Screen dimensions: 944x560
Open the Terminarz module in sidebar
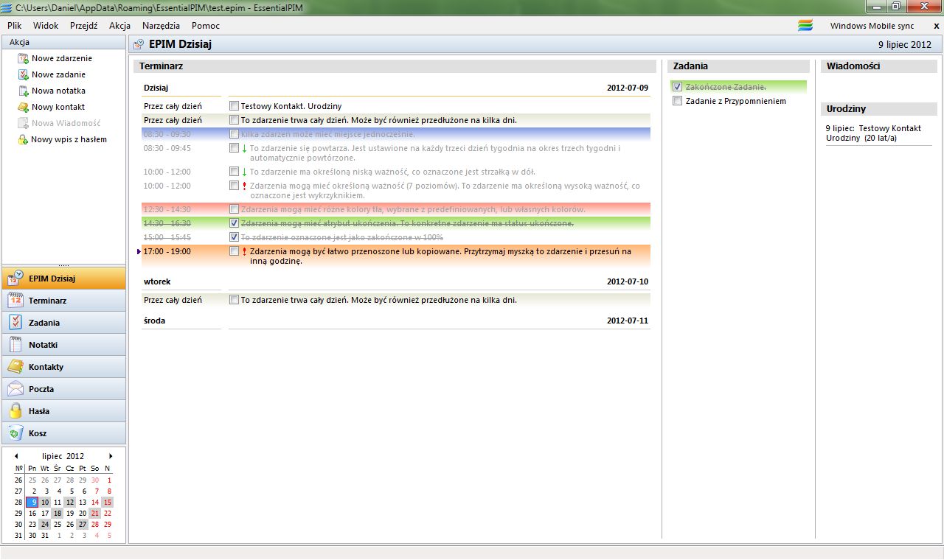pyautogui.click(x=63, y=301)
